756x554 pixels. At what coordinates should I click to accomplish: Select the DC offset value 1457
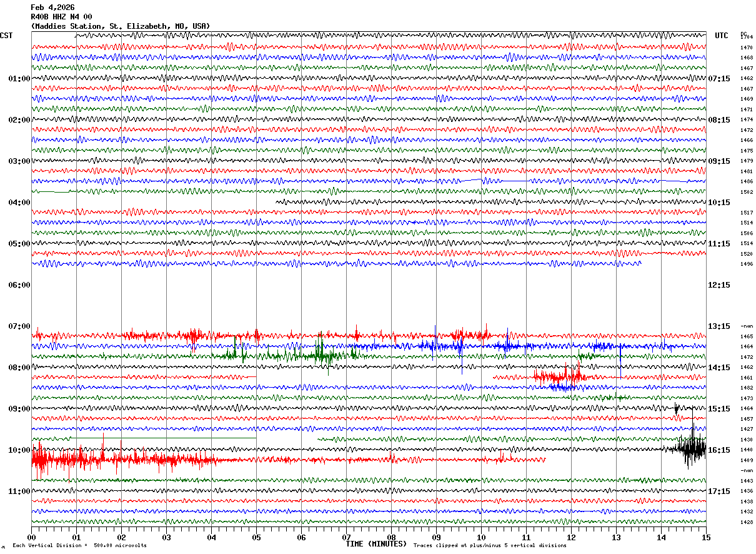click(747, 419)
